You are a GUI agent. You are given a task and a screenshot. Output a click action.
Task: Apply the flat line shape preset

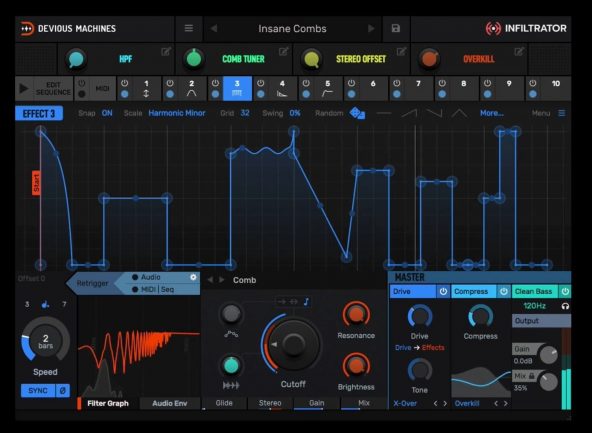(x=384, y=113)
